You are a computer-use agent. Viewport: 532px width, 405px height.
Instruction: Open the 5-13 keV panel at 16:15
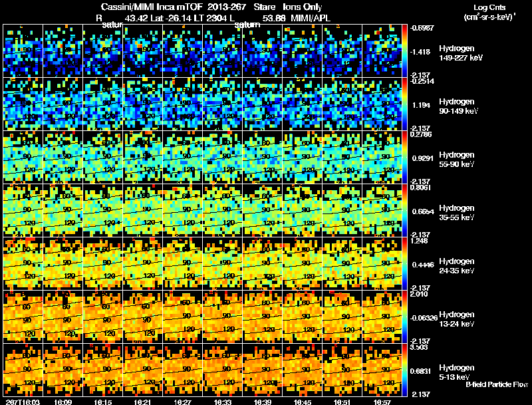point(103,370)
